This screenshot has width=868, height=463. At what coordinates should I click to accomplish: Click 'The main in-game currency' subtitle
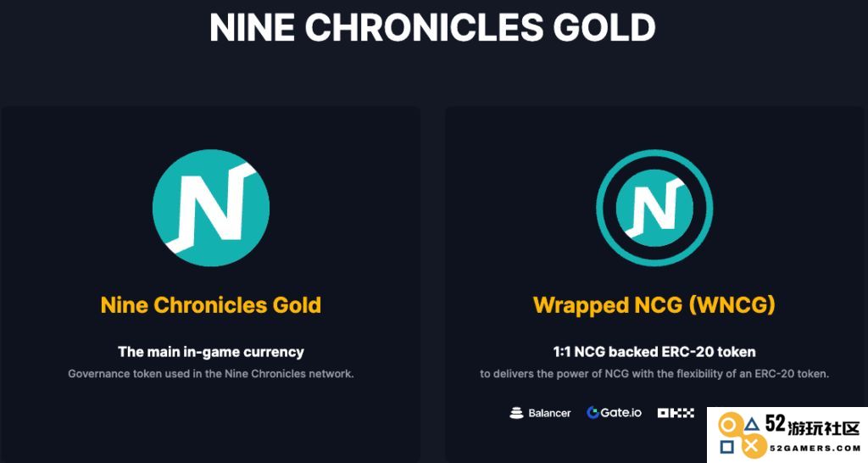point(211,352)
